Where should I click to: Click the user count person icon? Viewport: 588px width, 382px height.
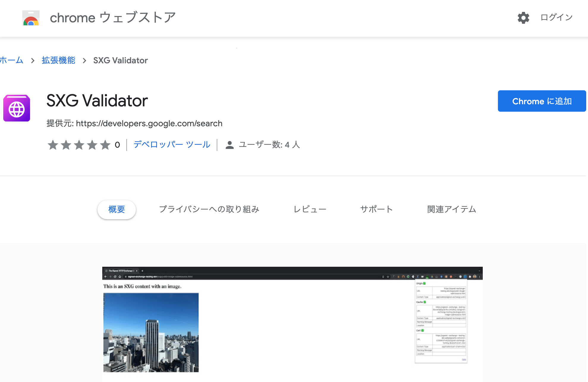click(229, 145)
